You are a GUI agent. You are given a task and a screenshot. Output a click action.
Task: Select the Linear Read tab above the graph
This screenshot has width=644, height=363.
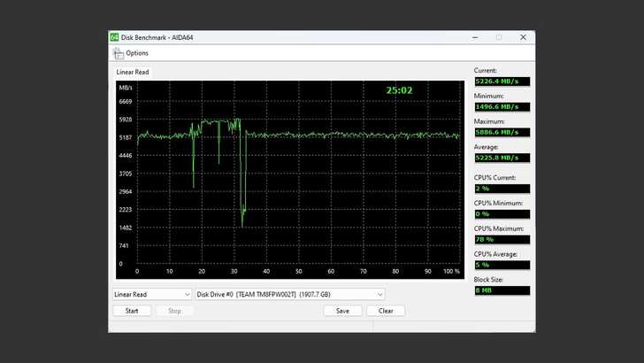[132, 71]
